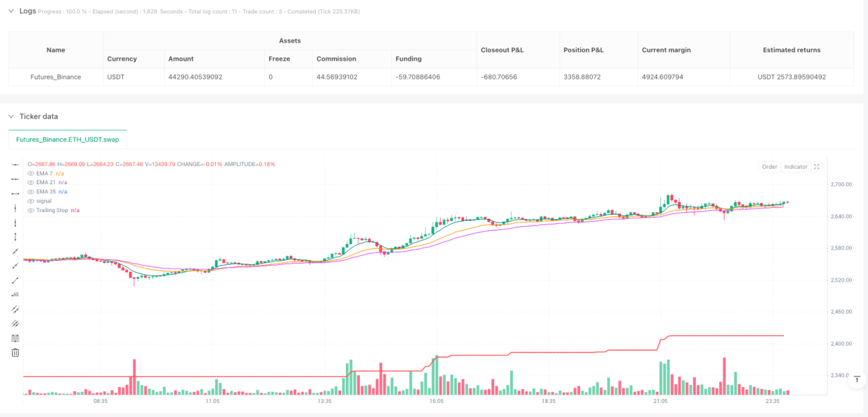Click the Indicator button on chart

coord(796,167)
